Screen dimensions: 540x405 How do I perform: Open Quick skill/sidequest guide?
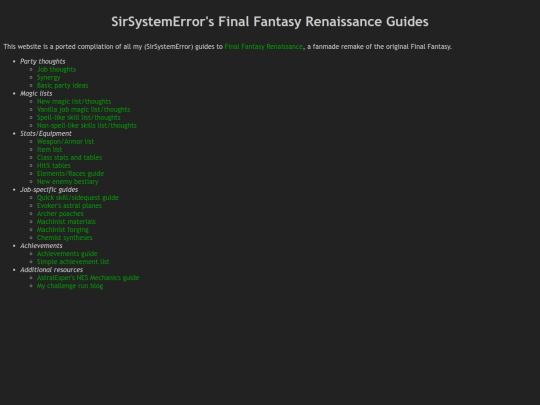pyautogui.click(x=78, y=198)
